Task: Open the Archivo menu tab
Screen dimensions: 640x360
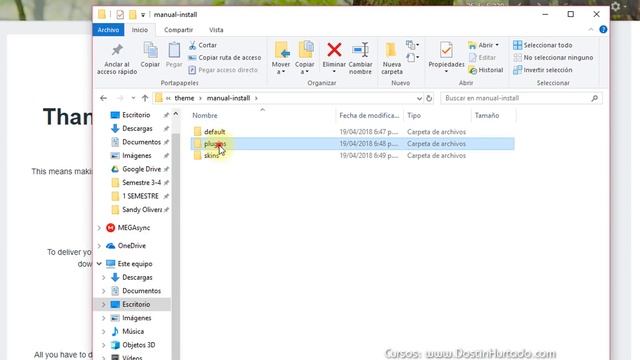Action: pyautogui.click(x=108, y=30)
